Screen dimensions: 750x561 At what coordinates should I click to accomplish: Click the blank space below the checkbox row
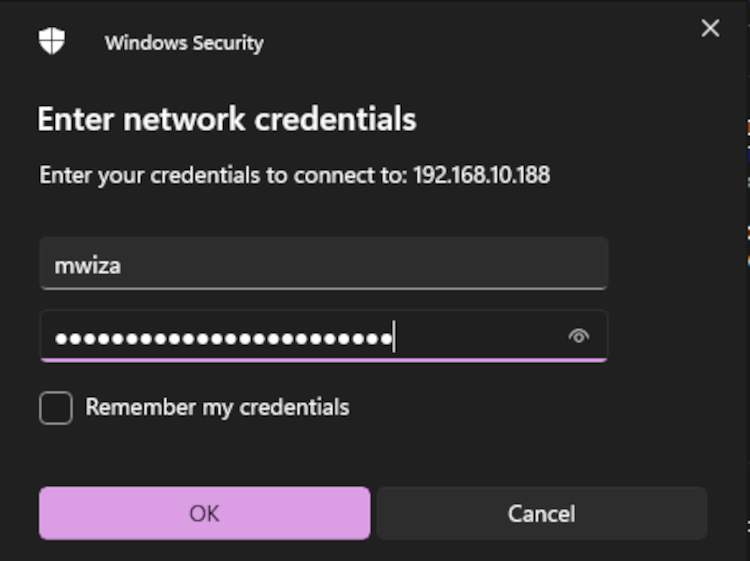click(x=373, y=454)
